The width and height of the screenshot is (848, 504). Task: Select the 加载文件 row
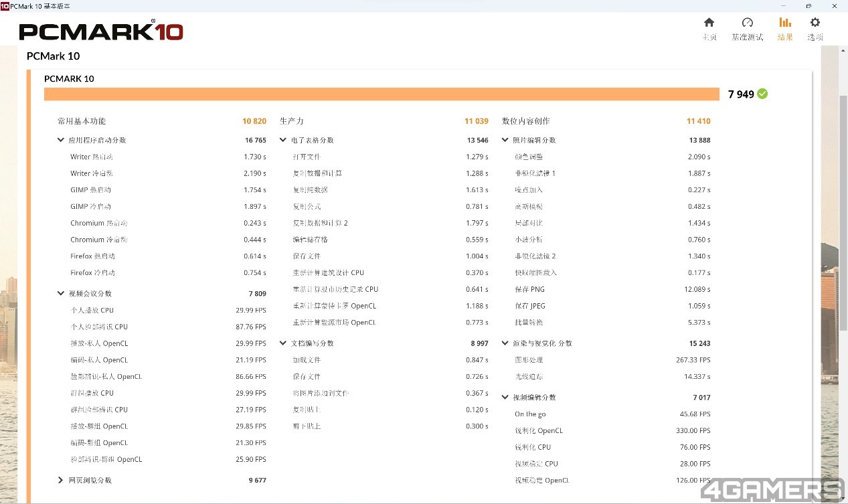point(390,360)
